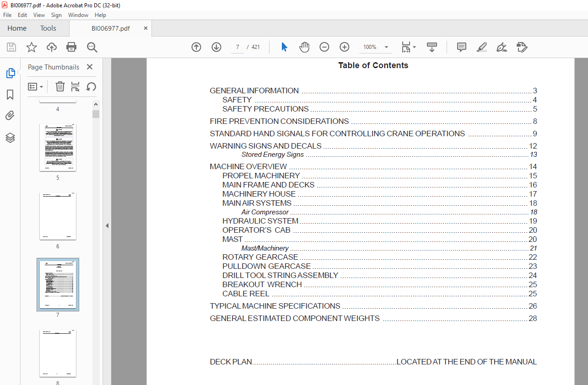Open the View menu
The image size is (588, 385).
tap(39, 15)
